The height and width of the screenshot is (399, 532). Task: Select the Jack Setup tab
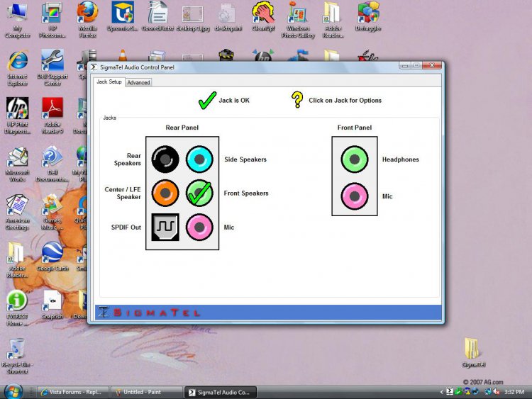point(109,82)
